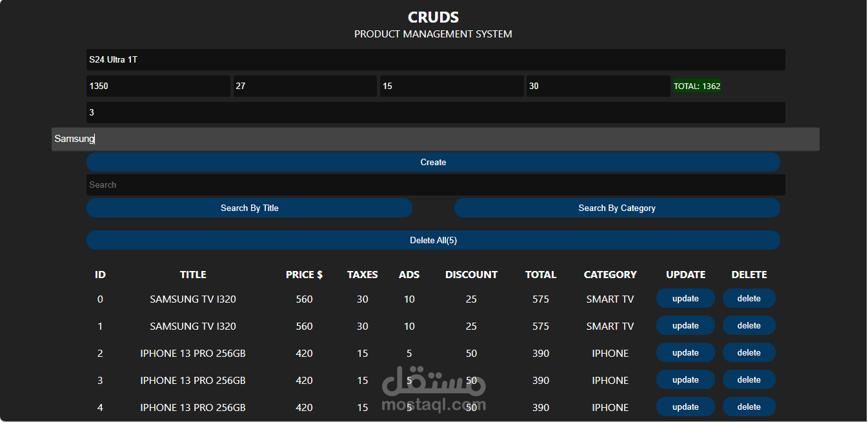
Task: Select IPHONE 13 PRO 256GB title in row 4
Action: (x=193, y=408)
